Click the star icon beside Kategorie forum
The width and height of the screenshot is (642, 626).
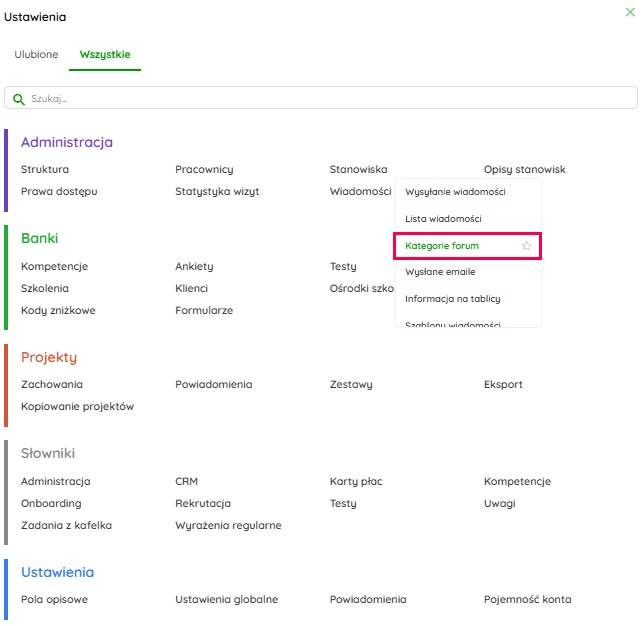click(x=526, y=246)
